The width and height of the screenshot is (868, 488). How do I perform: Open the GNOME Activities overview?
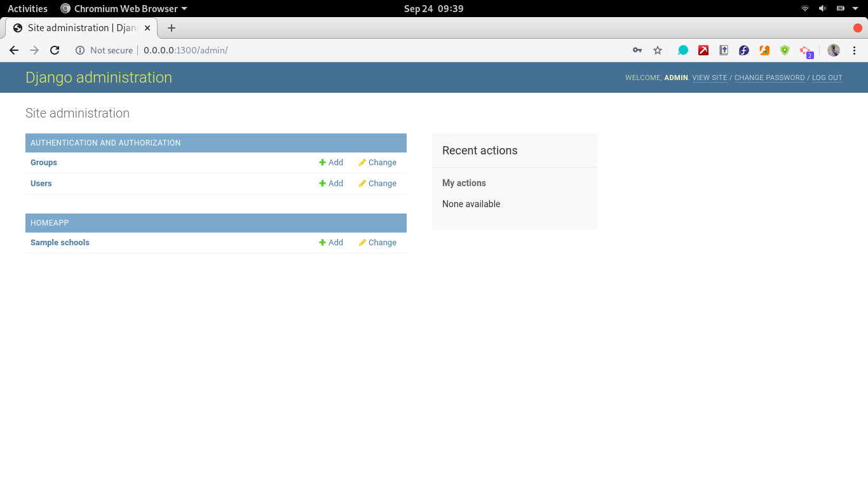click(x=27, y=9)
